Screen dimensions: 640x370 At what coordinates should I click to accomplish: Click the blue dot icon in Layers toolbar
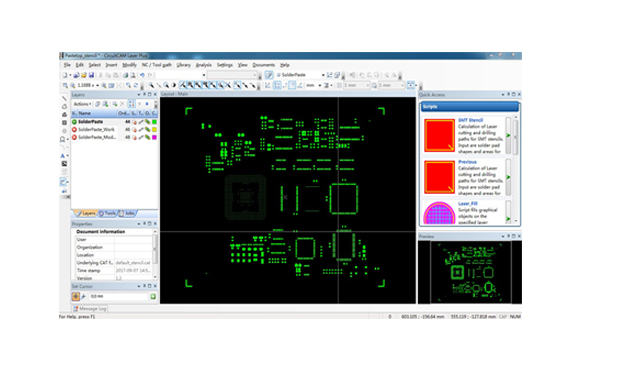tap(147, 104)
